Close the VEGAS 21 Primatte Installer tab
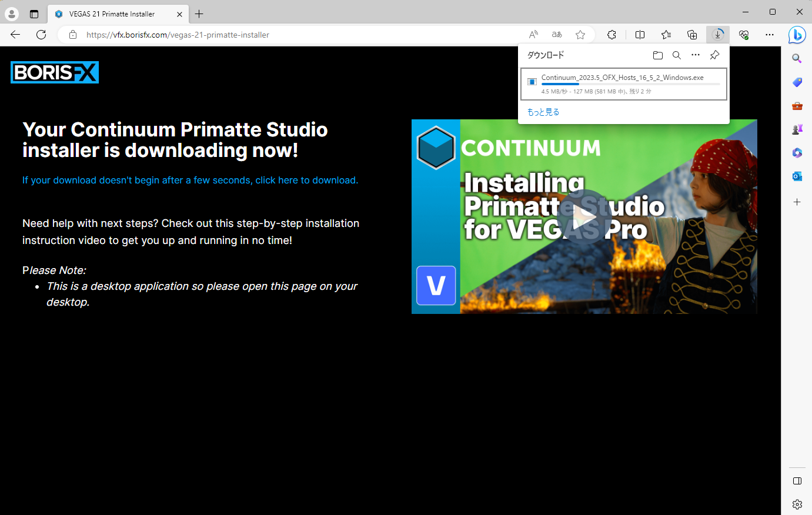812x515 pixels. pyautogui.click(x=179, y=14)
